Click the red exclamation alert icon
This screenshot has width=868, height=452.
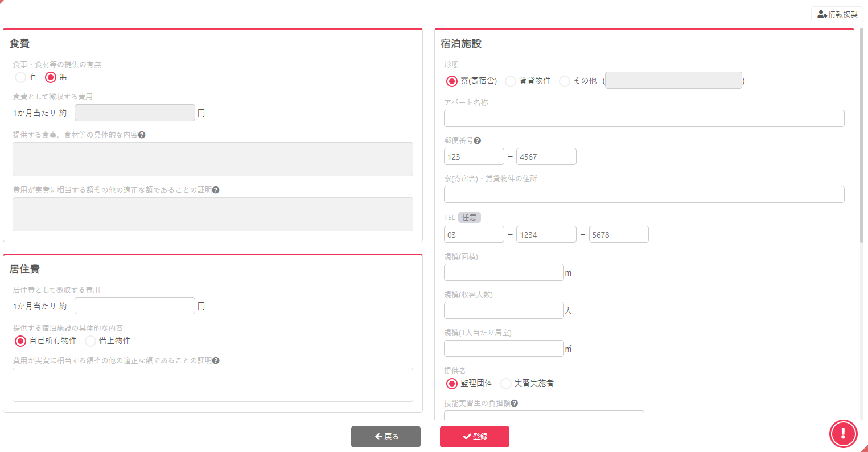point(843,434)
